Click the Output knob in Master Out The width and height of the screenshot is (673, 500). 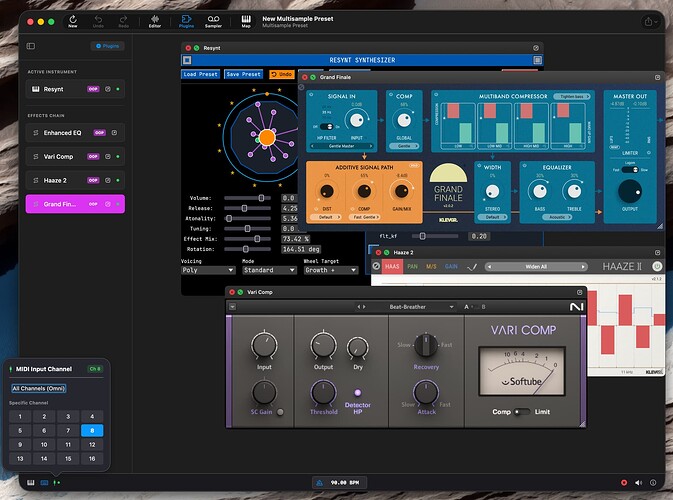tap(630, 191)
